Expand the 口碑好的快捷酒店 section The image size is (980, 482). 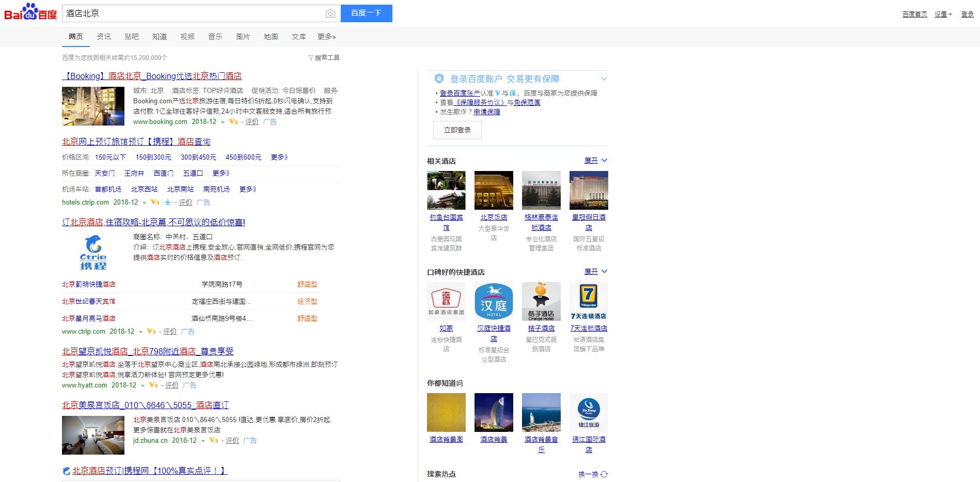tap(596, 272)
